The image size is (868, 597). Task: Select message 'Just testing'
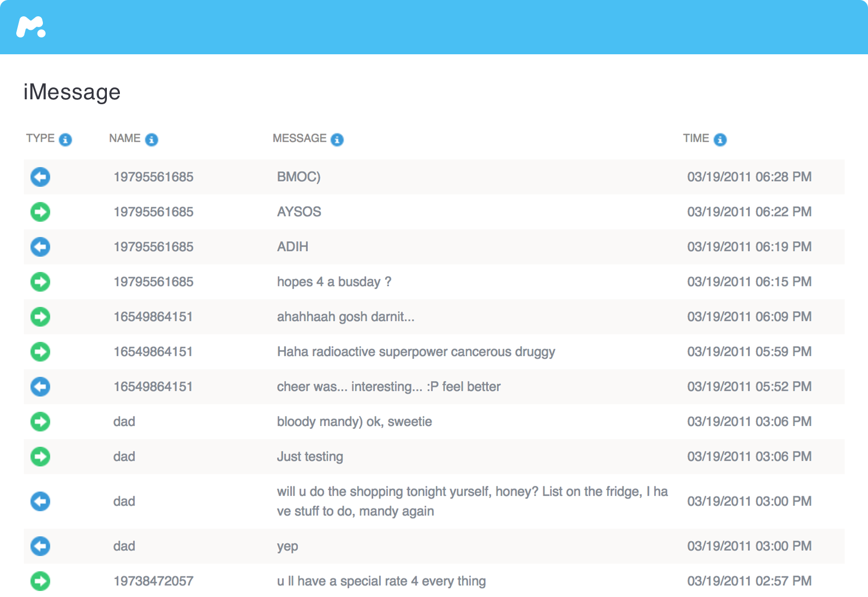(x=310, y=457)
